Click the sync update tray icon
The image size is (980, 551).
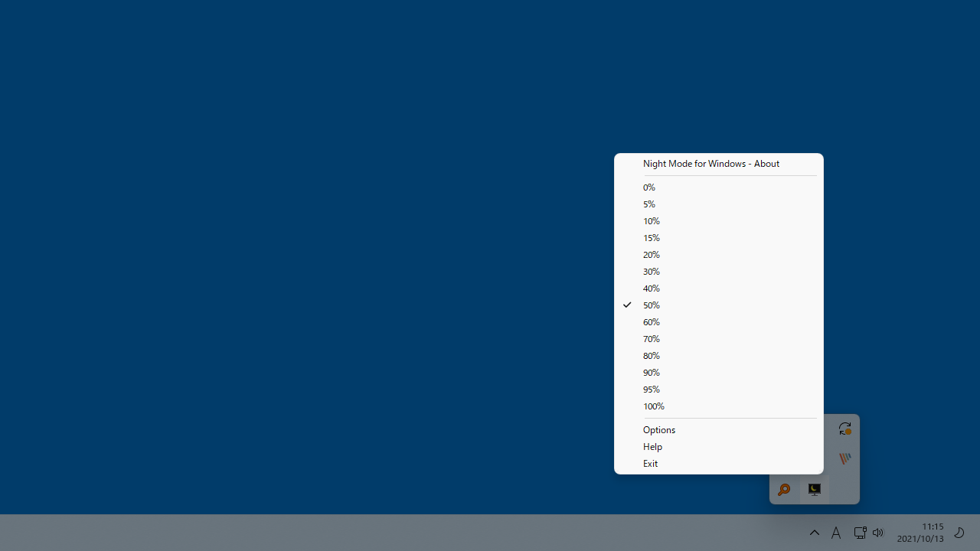tap(844, 429)
